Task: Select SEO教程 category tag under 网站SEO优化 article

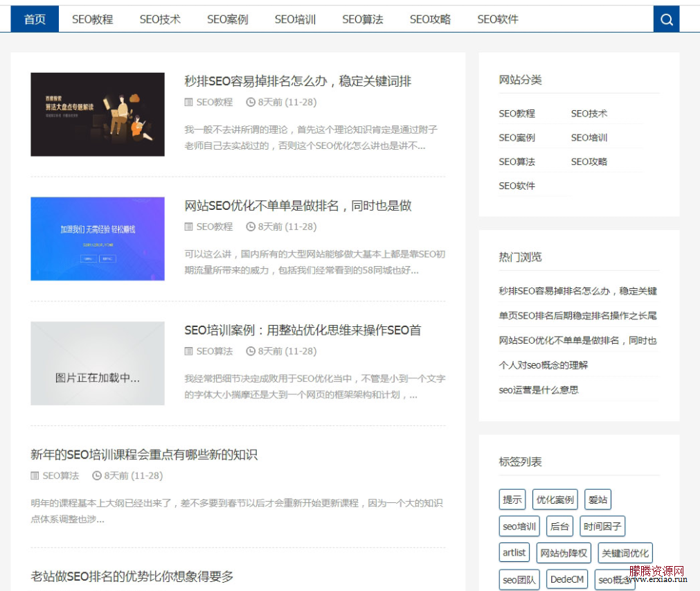Action: pyautogui.click(x=214, y=227)
